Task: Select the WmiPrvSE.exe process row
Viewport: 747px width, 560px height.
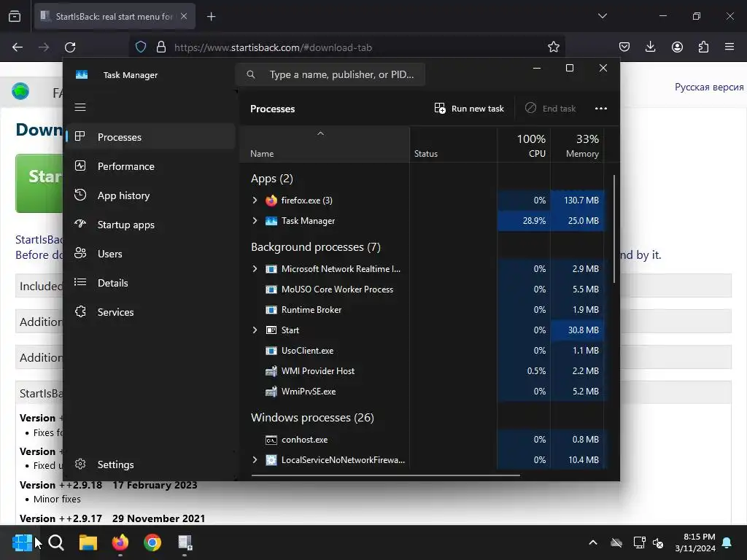Action: (x=422, y=392)
